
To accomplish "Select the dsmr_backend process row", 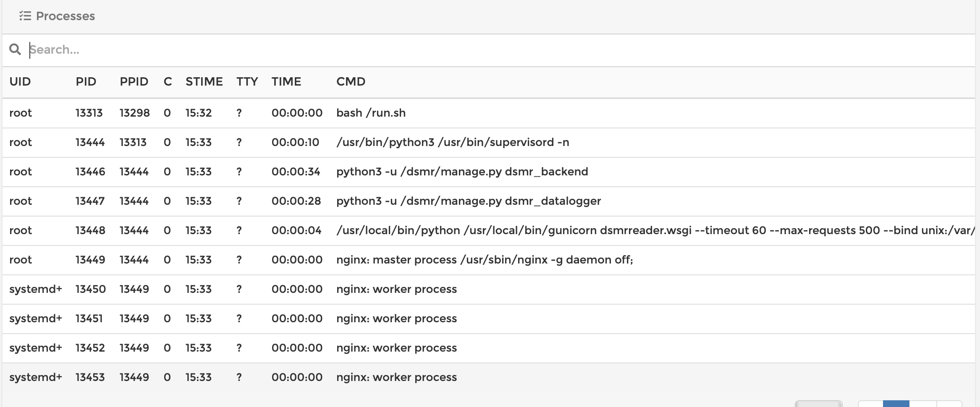I will tap(294, 171).
